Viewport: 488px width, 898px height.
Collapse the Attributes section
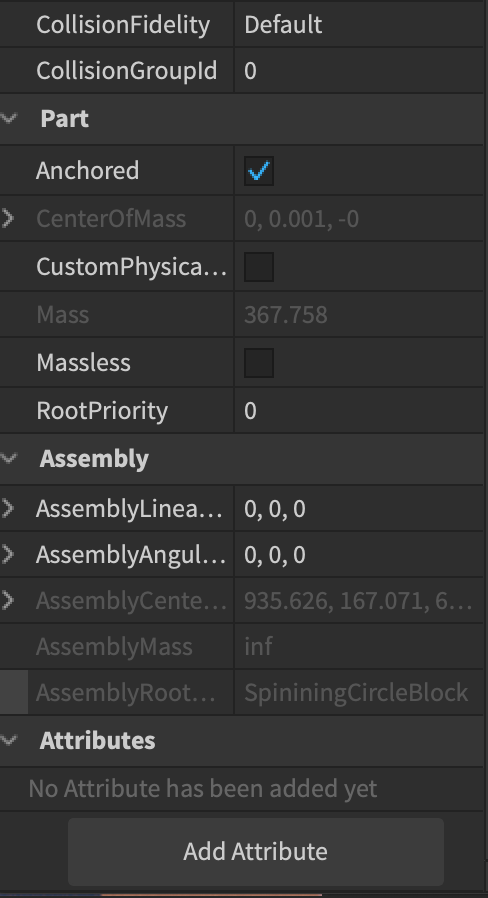[x=9, y=740]
